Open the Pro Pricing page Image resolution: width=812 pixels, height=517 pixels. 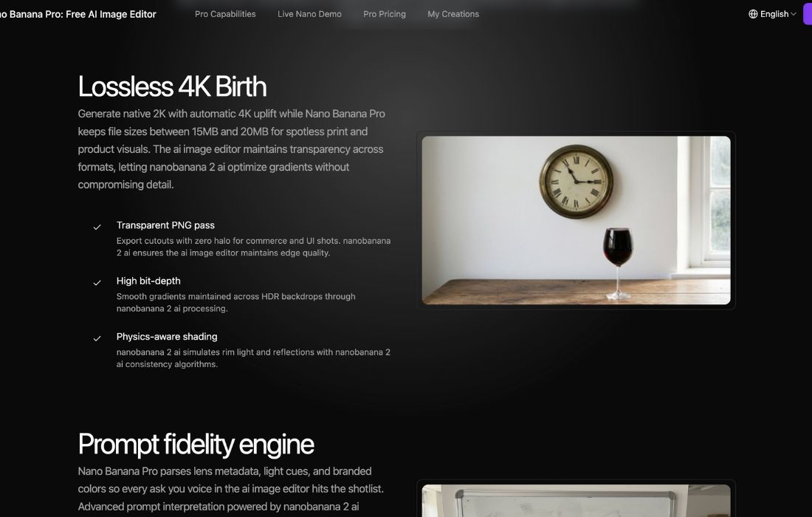(x=385, y=14)
